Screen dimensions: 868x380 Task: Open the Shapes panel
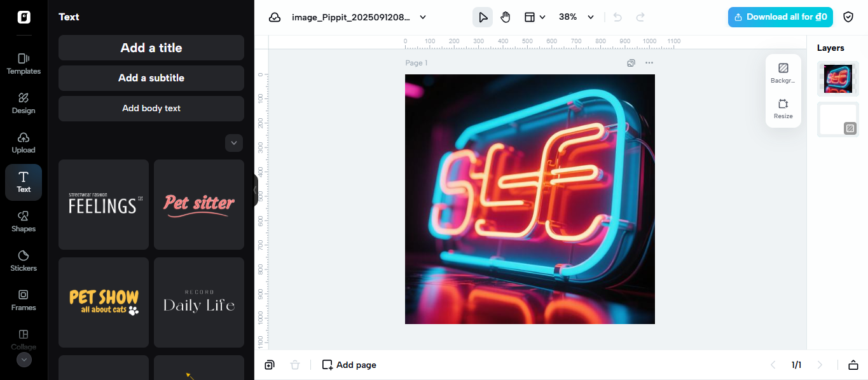coord(23,221)
